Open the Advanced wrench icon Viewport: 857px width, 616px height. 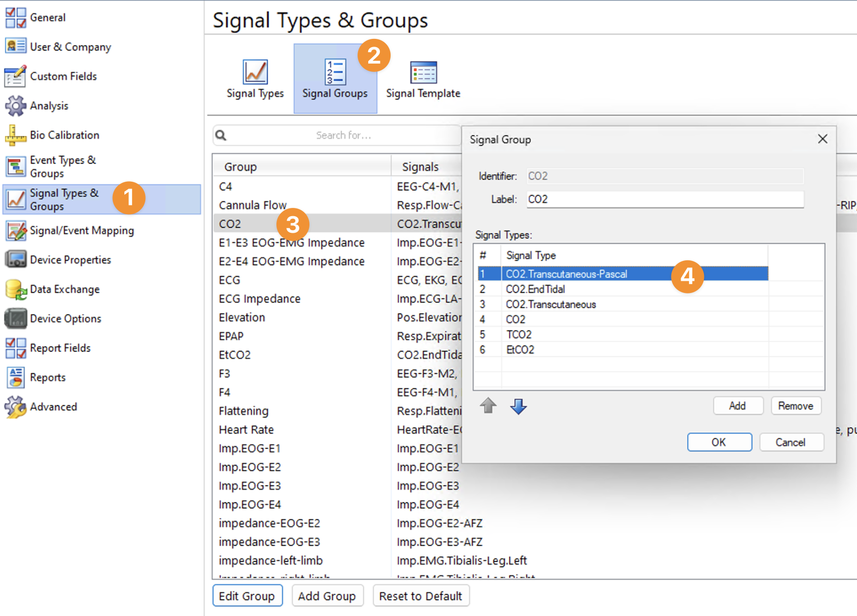click(x=16, y=407)
